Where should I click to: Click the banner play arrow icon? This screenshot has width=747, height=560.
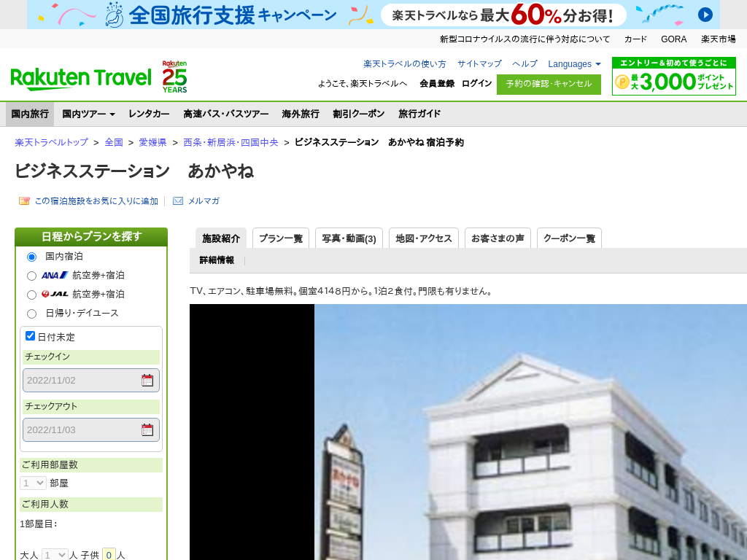tap(705, 15)
